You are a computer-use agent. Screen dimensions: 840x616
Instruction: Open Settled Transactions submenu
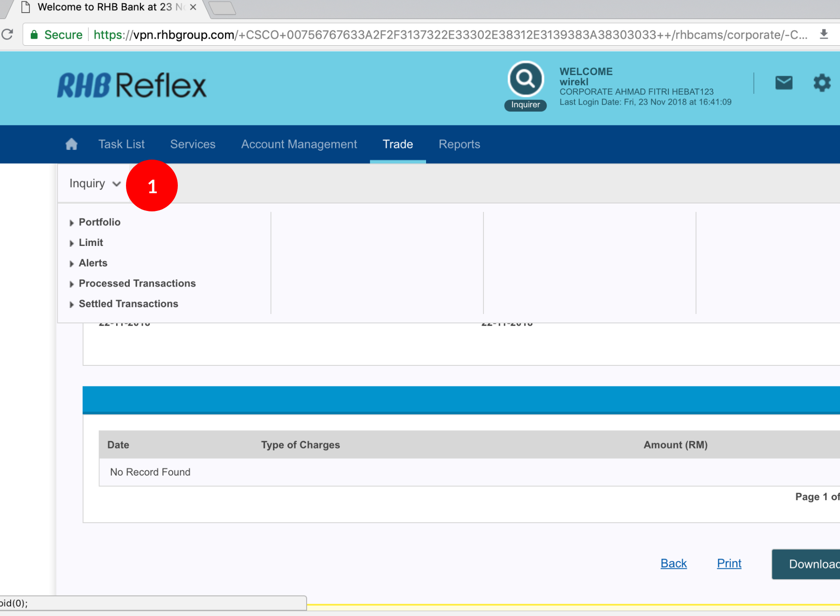pos(128,304)
